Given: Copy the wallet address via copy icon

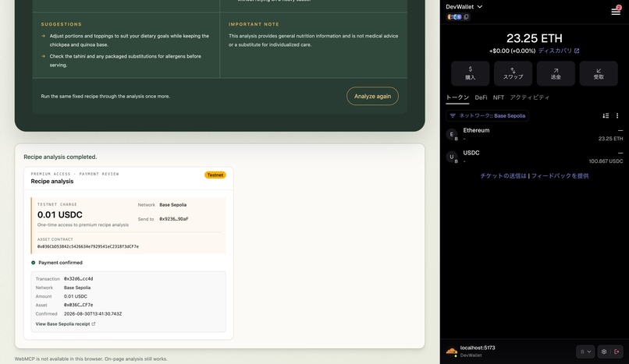Looking at the screenshot, I should pos(466,17).
